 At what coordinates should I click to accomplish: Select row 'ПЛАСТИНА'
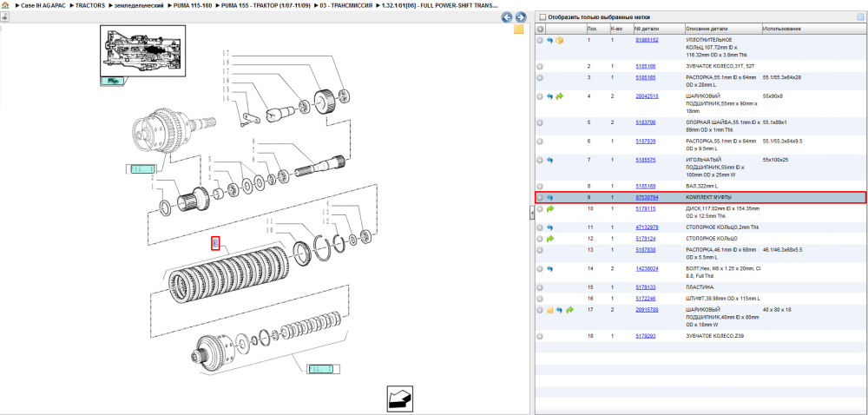[700, 287]
